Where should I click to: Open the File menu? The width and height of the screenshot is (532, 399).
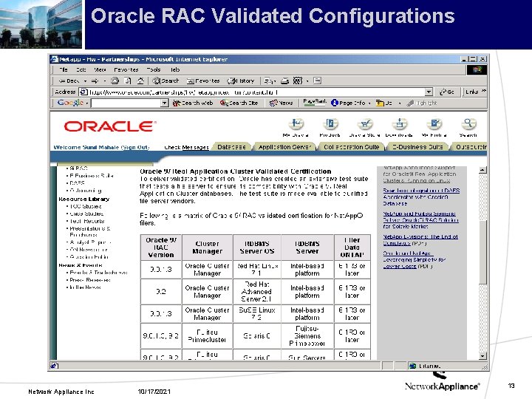(64, 69)
